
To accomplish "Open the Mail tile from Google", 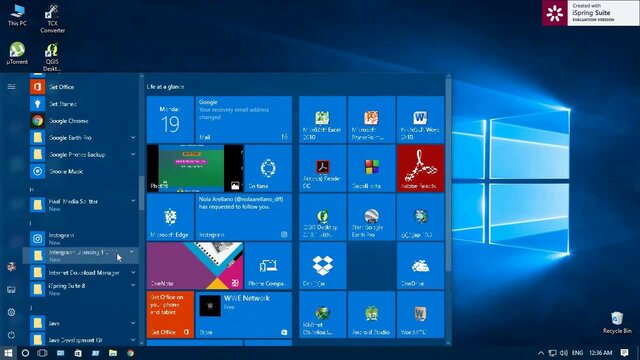I will (244, 120).
